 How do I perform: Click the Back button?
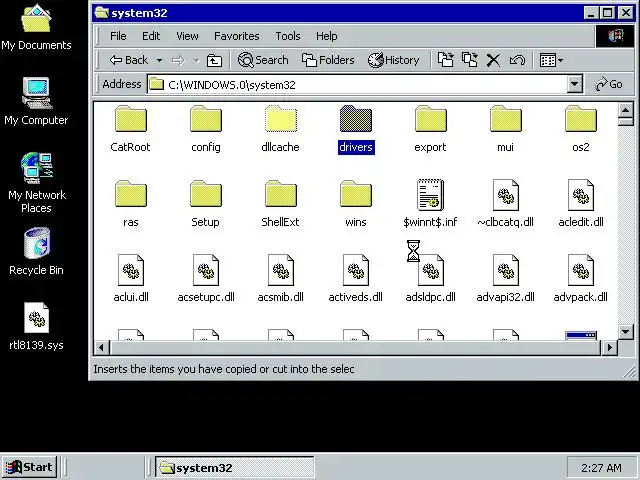click(x=129, y=60)
